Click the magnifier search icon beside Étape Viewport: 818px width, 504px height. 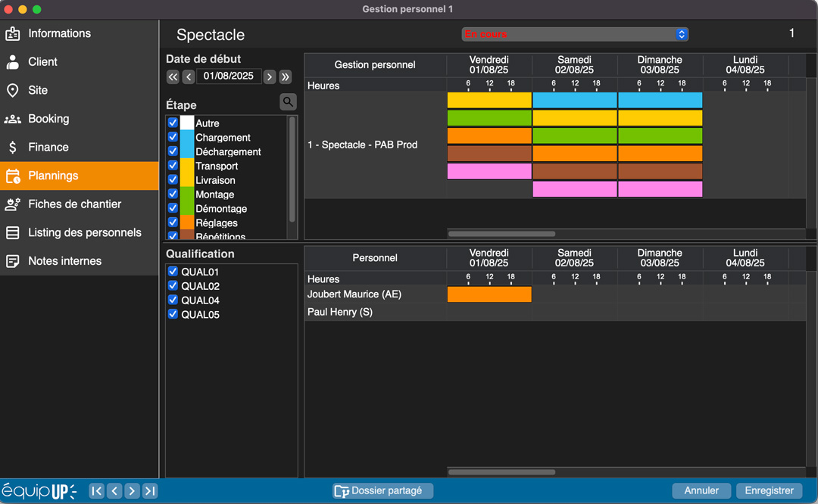(288, 102)
